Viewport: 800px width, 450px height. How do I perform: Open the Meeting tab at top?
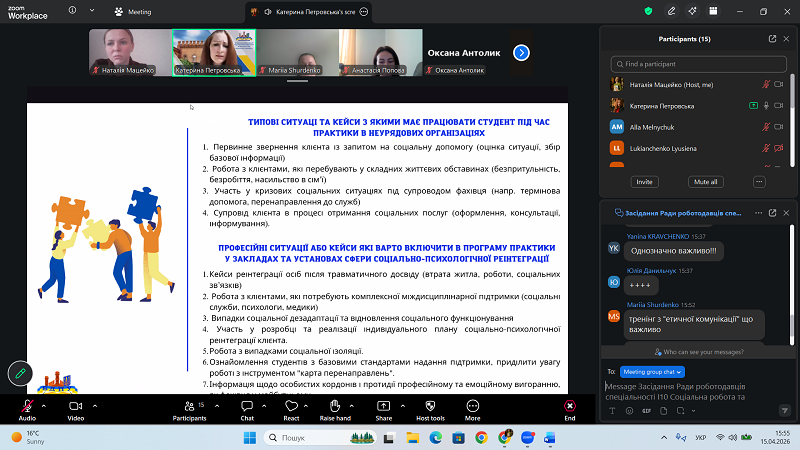click(132, 10)
